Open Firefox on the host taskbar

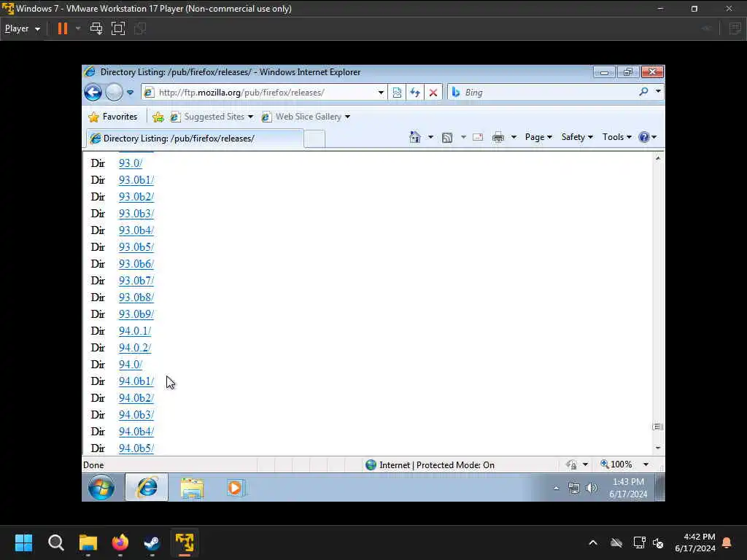point(120,542)
